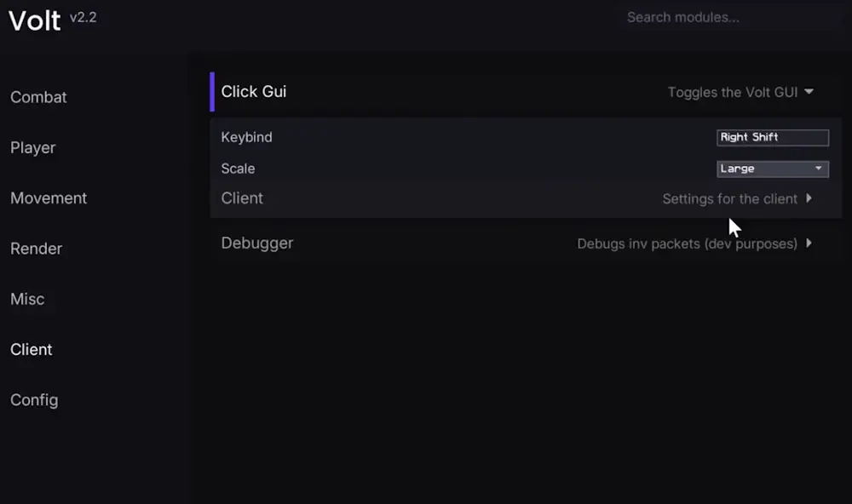This screenshot has width=852, height=504.
Task: Open the Combat category
Action: (x=38, y=97)
